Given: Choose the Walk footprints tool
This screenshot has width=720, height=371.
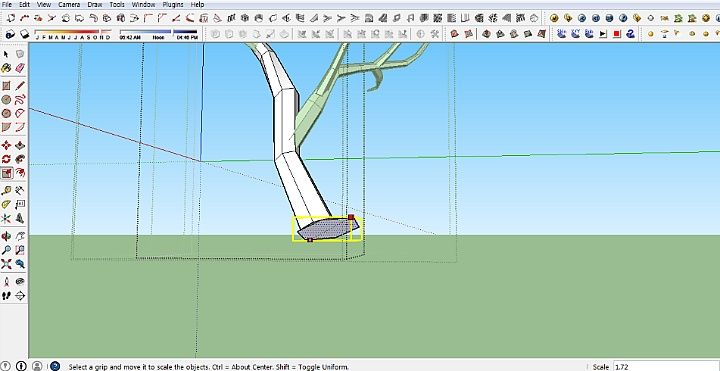Looking at the screenshot, I should coord(6,295).
